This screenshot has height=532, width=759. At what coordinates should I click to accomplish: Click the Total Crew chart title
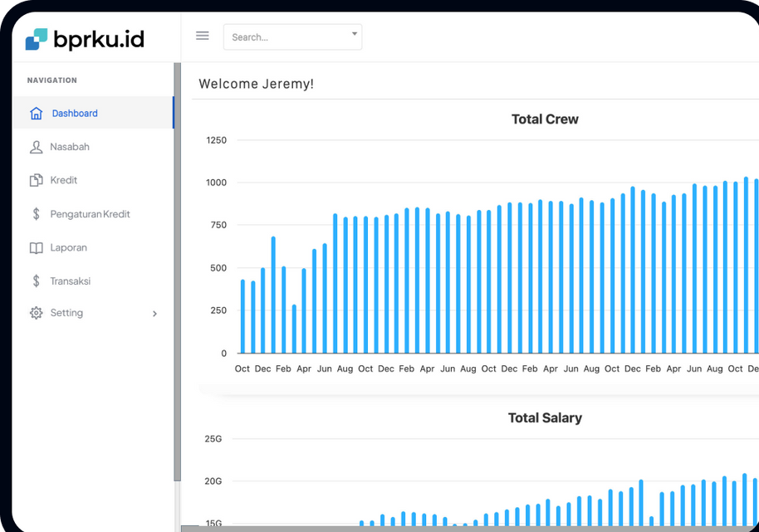[x=545, y=119]
